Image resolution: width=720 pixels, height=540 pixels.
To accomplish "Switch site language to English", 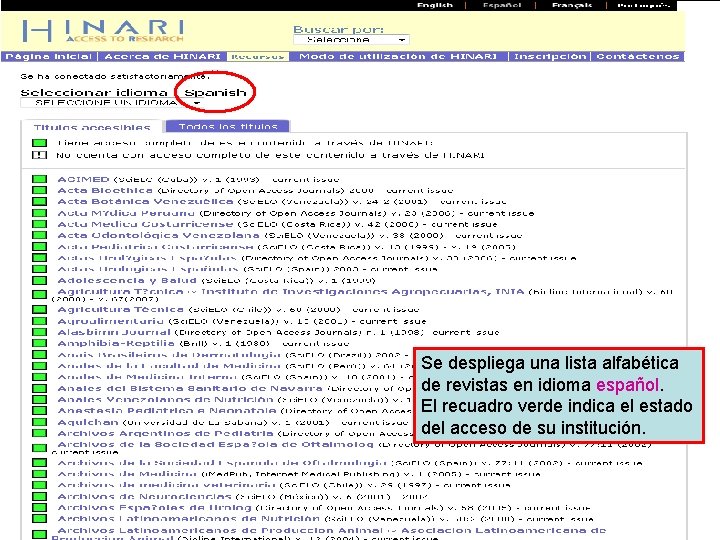I will tap(434, 5).
